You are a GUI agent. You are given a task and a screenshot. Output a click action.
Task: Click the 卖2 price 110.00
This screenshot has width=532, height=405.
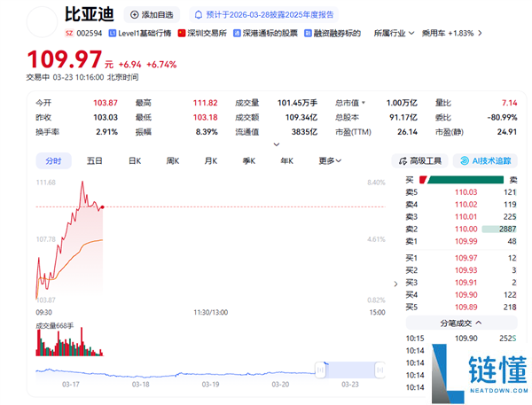pos(465,229)
